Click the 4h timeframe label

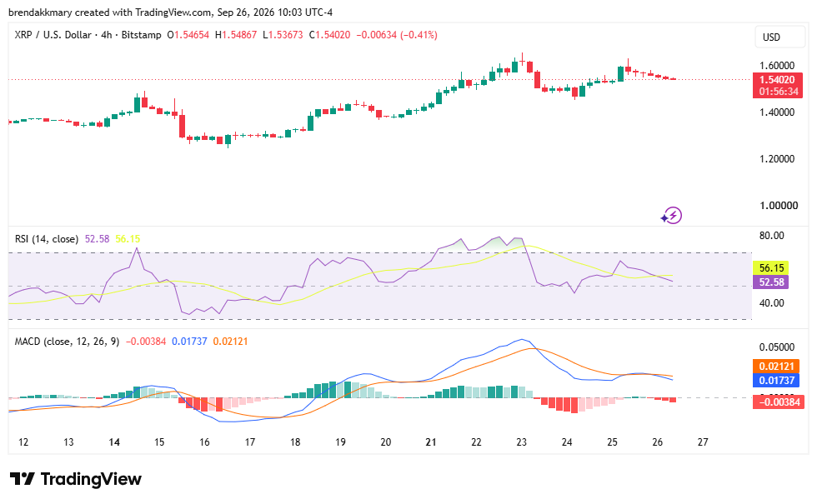[107, 35]
